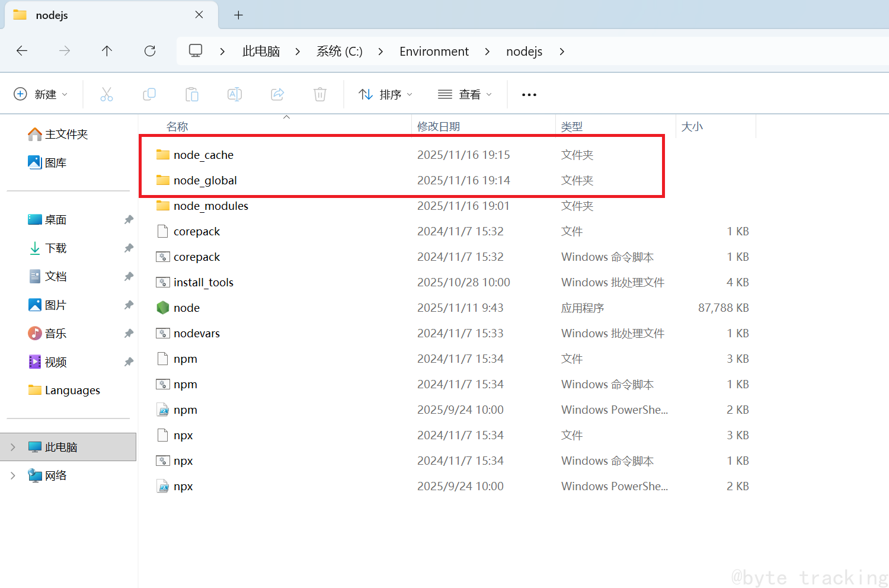Open the See more ellipsis menu

point(529,94)
